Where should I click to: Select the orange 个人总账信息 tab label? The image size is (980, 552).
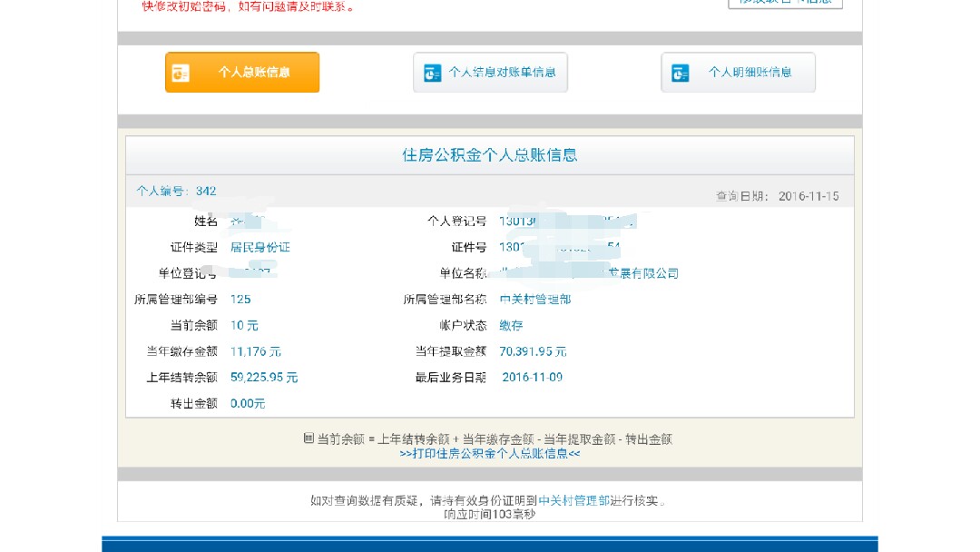(254, 73)
